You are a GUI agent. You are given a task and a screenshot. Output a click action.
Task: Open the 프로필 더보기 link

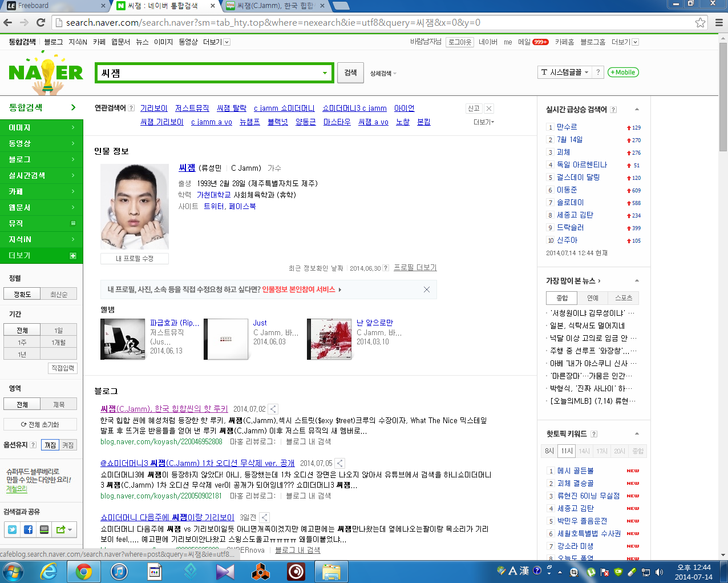pos(415,268)
